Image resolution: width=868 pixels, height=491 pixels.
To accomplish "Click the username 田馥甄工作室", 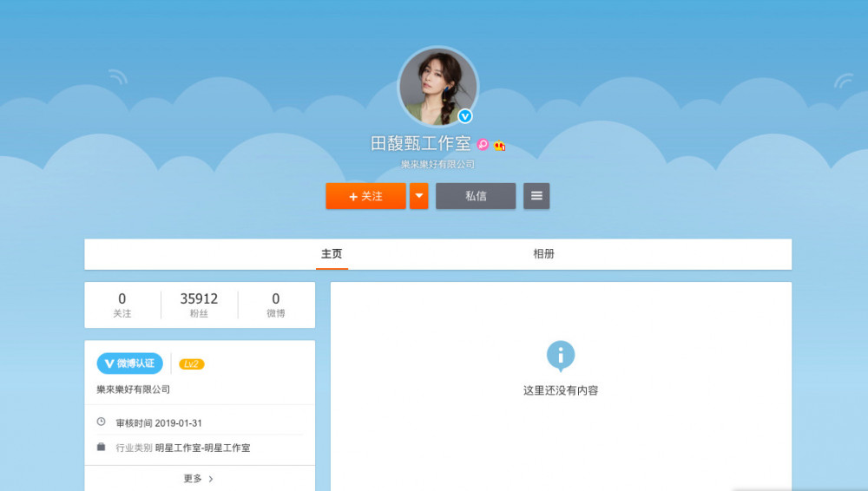I will [420, 144].
